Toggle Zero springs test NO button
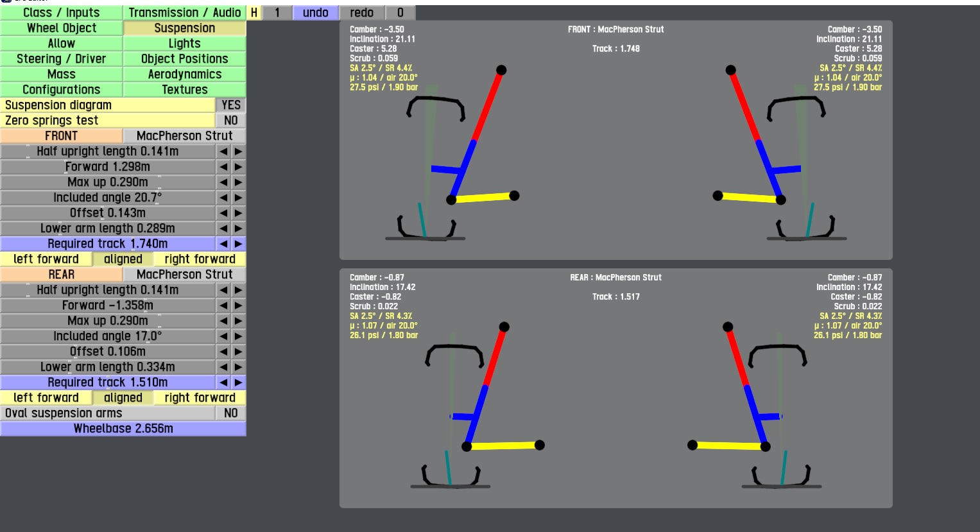The height and width of the screenshot is (532, 980). [x=231, y=121]
